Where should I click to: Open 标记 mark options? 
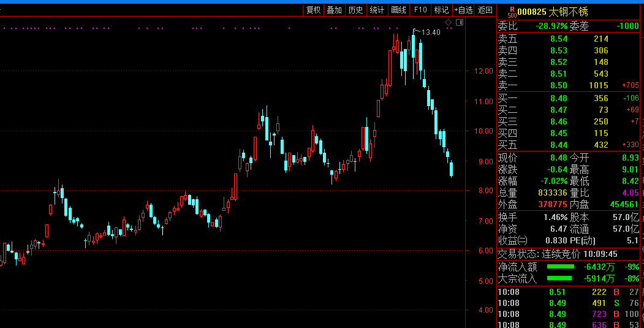[x=442, y=10]
